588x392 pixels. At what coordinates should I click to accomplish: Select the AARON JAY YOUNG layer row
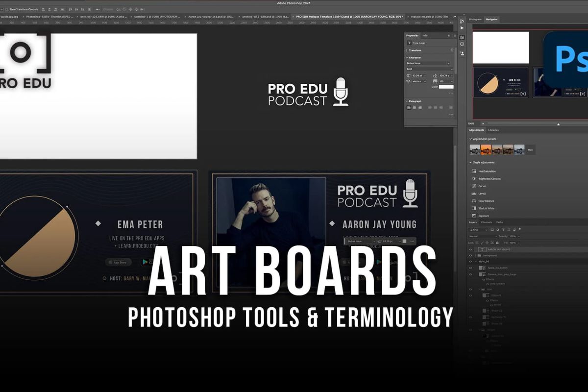[528, 249]
